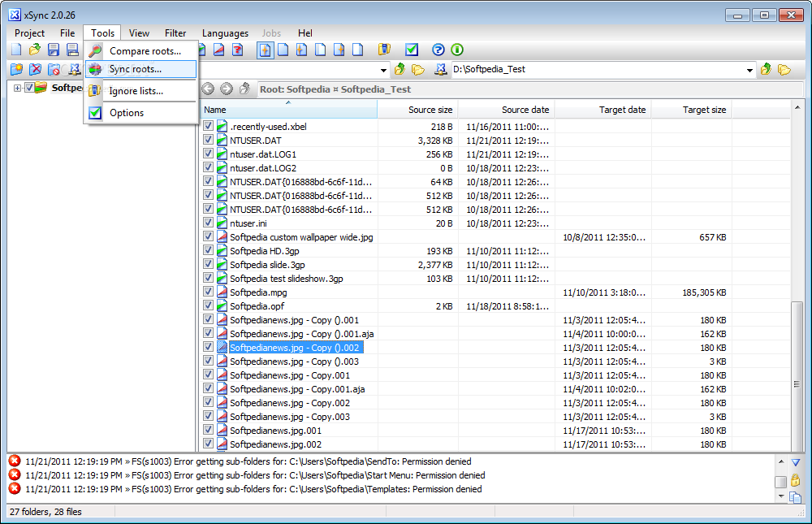
Task: Click the Open project folder icon
Action: (x=35, y=50)
